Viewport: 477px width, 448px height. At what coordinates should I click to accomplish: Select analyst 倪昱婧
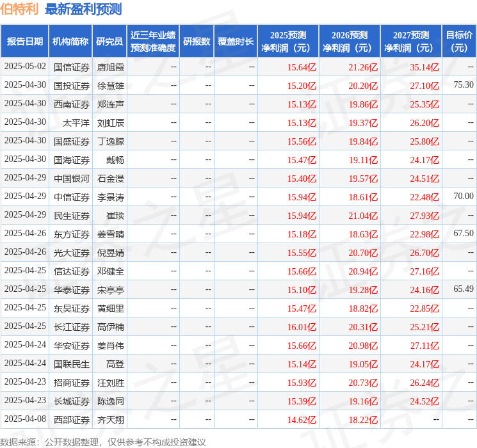pos(111,253)
